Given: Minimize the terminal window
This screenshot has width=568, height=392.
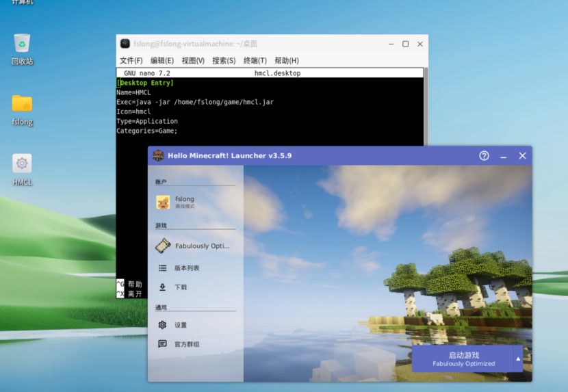Looking at the screenshot, I should [x=391, y=44].
